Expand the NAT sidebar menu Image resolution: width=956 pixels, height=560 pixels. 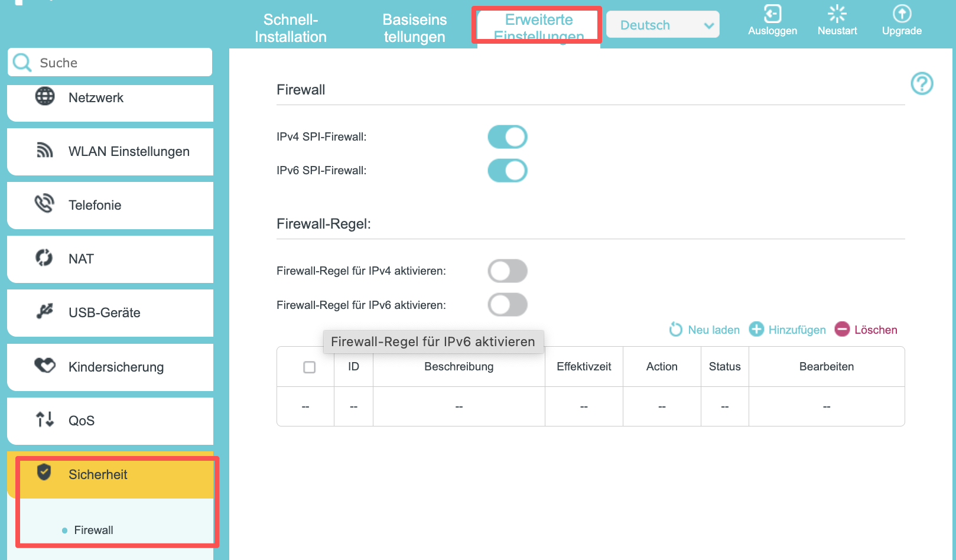[x=110, y=259]
